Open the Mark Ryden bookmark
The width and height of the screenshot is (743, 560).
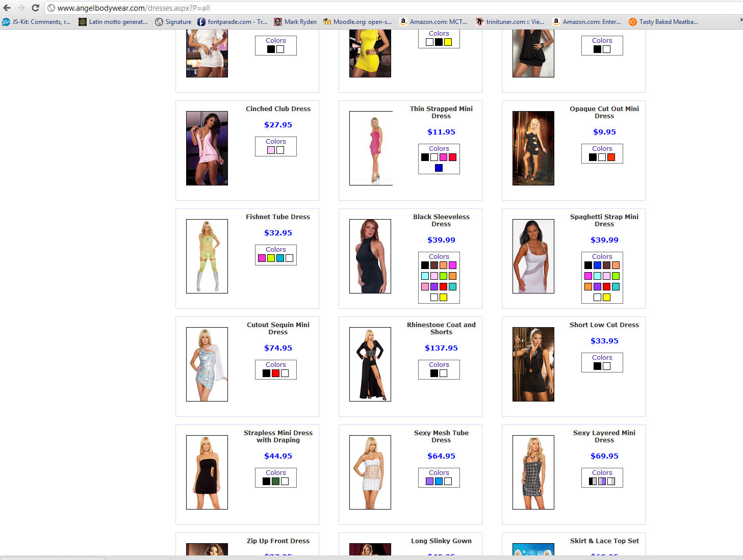(x=295, y=22)
